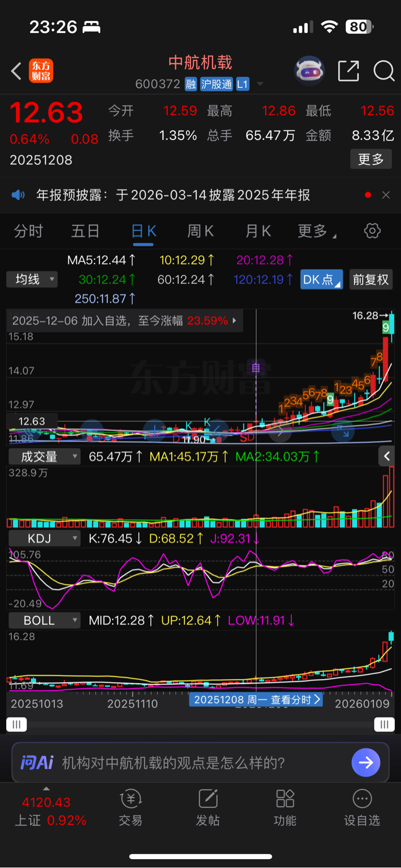Tap the Wi-Fi icon in status bar
The height and width of the screenshot is (868, 401).
coord(329,27)
